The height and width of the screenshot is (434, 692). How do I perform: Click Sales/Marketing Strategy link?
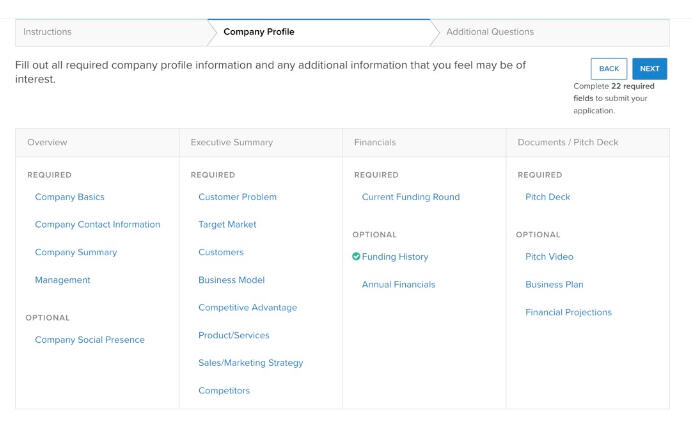250,363
